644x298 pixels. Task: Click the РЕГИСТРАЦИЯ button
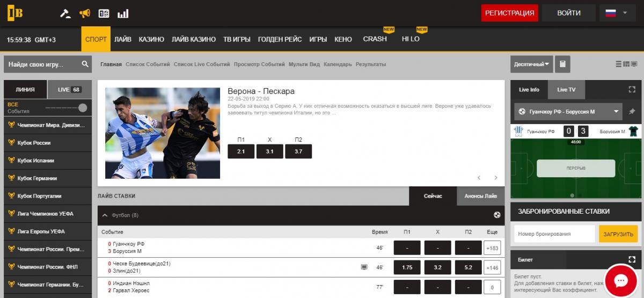point(509,13)
